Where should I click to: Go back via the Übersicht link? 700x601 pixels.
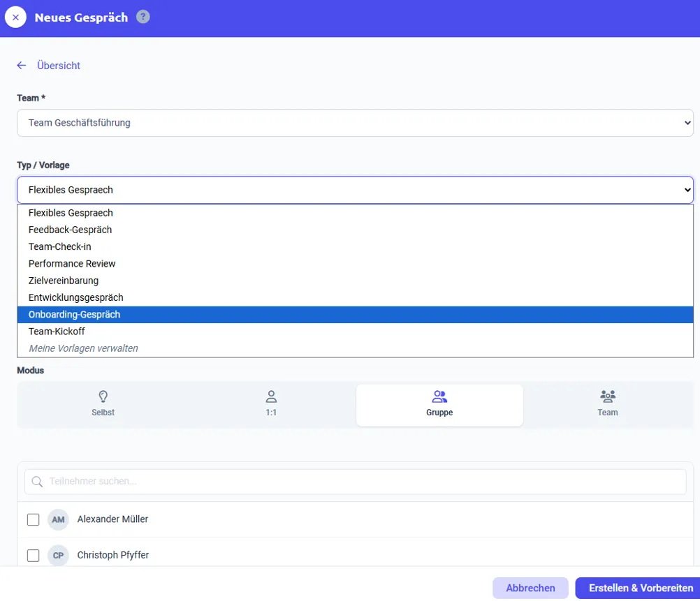pos(59,66)
